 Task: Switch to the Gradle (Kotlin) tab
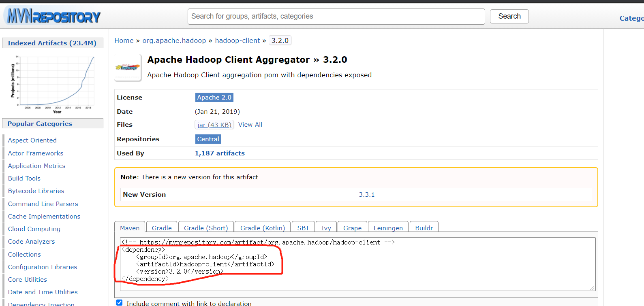[x=263, y=228]
